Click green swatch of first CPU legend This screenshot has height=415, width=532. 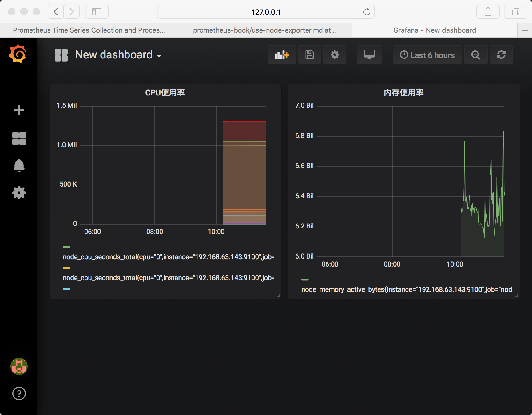pos(66,247)
